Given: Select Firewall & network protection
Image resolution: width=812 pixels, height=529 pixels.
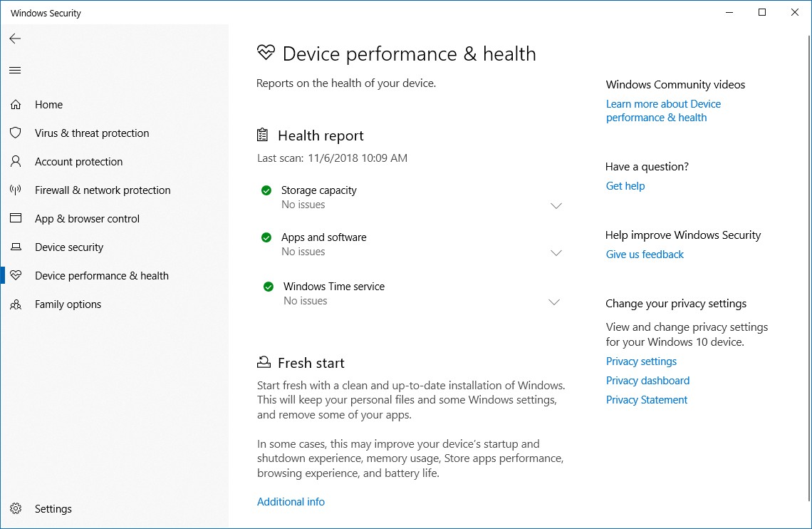Looking at the screenshot, I should [103, 190].
